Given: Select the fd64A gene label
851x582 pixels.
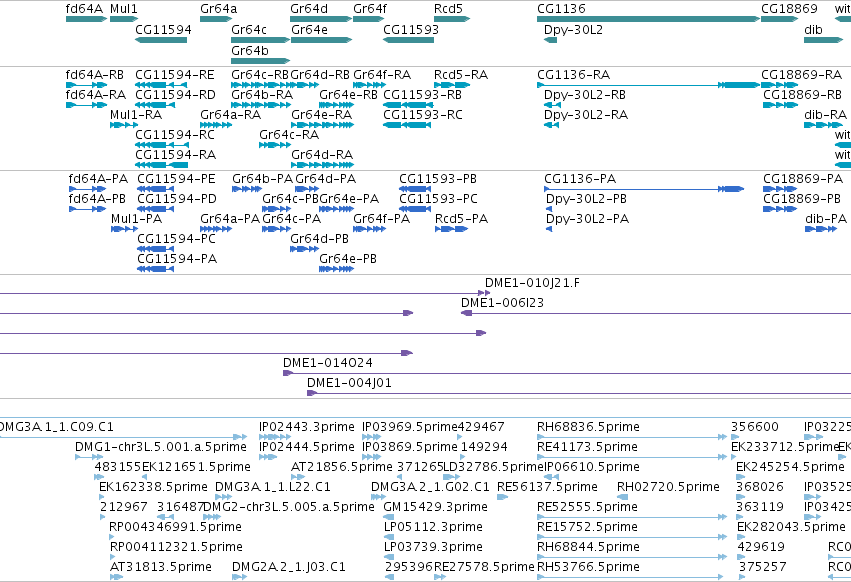Looking at the screenshot, I should pyautogui.click(x=84, y=9).
